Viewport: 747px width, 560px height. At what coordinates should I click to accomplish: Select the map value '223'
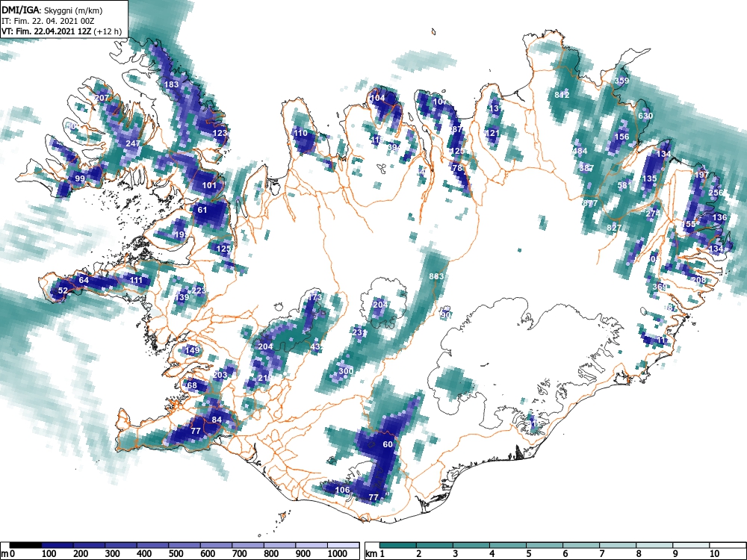click(x=199, y=290)
